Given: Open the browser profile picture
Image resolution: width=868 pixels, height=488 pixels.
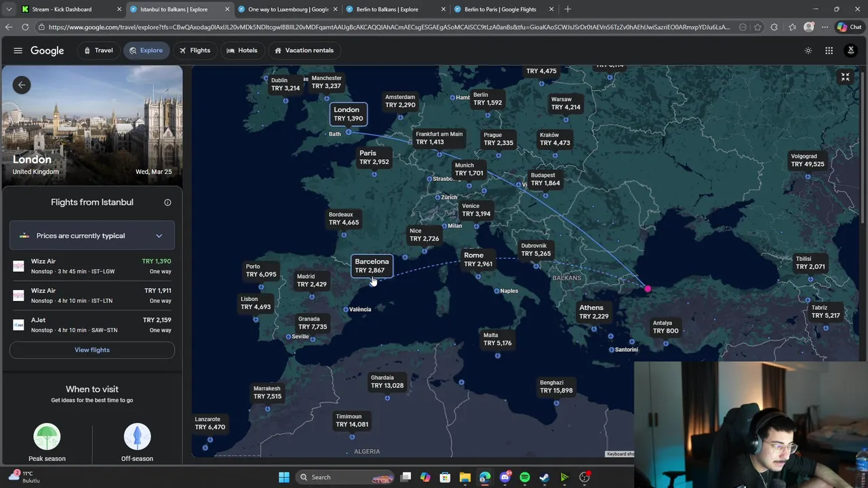Looking at the screenshot, I should 808,27.
